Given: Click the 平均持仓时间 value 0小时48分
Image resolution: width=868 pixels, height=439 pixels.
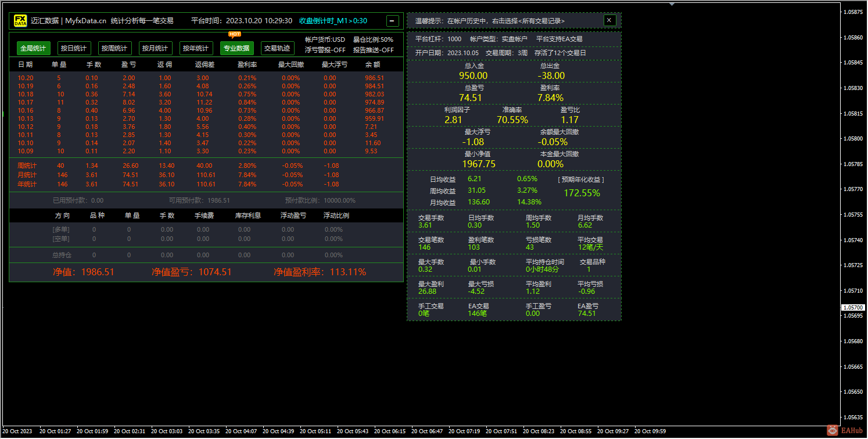Looking at the screenshot, I should [542, 269].
